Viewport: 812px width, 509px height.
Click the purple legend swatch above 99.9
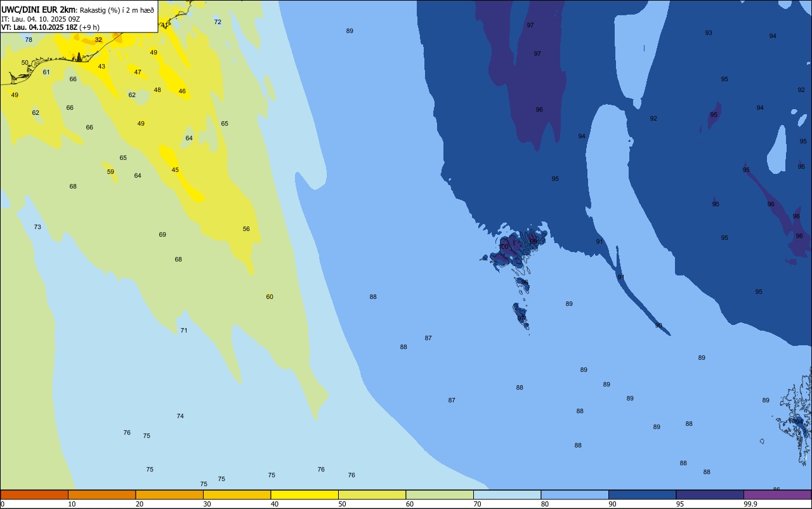[x=778, y=494]
